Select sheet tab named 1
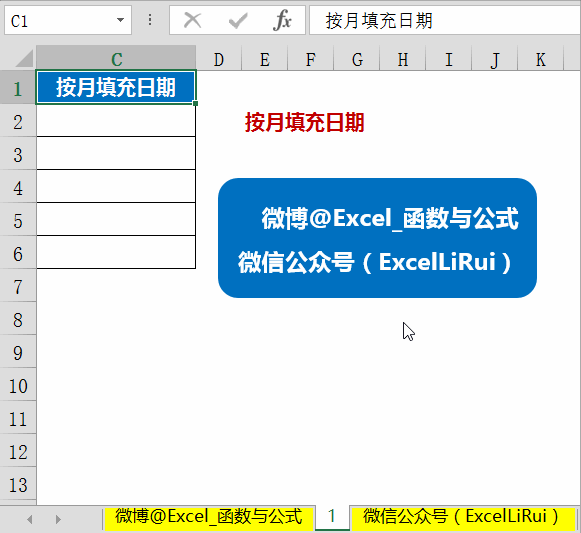 (x=332, y=517)
